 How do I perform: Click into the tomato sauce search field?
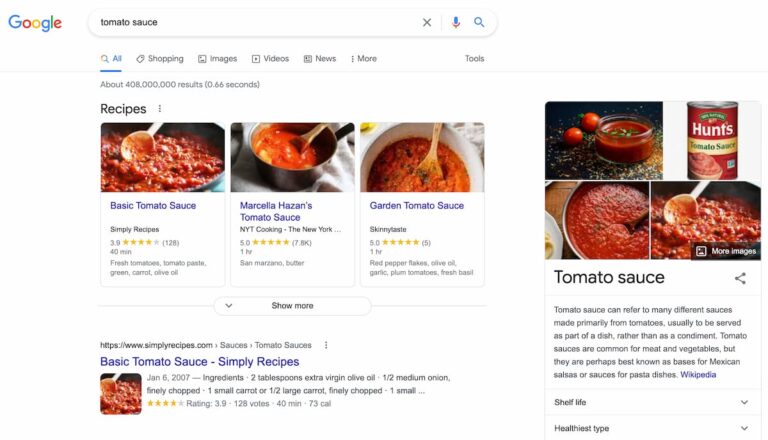tap(255, 23)
